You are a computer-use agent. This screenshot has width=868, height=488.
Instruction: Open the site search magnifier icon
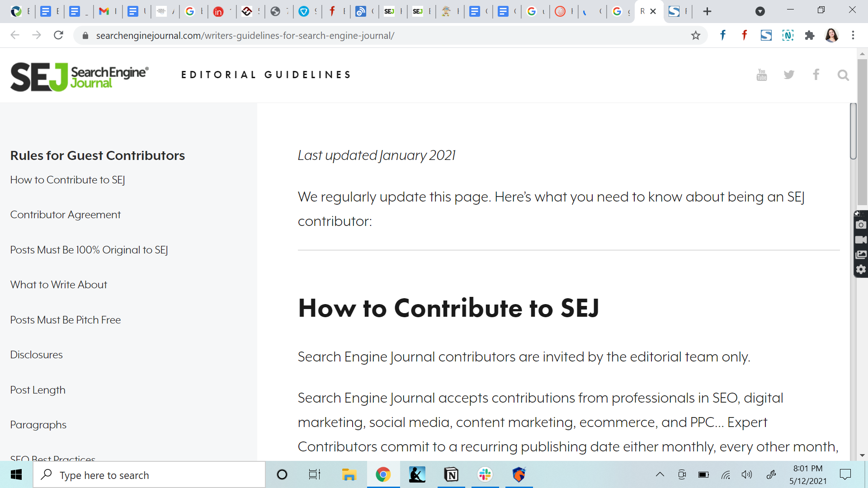(x=843, y=75)
